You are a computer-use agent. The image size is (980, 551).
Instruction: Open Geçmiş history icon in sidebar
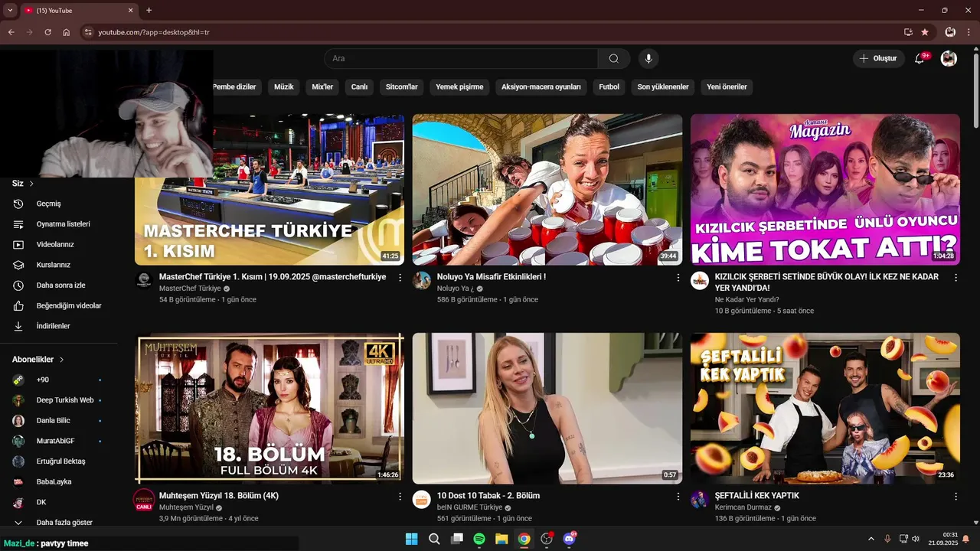(19, 204)
